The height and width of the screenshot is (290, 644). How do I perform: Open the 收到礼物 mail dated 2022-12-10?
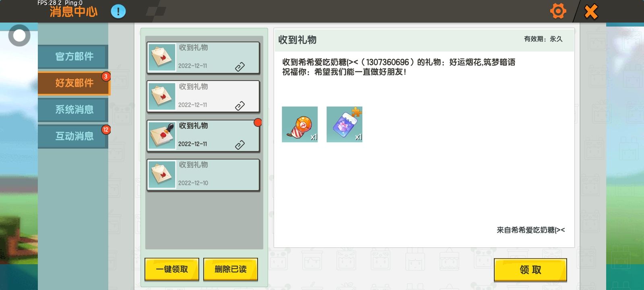[x=203, y=175]
